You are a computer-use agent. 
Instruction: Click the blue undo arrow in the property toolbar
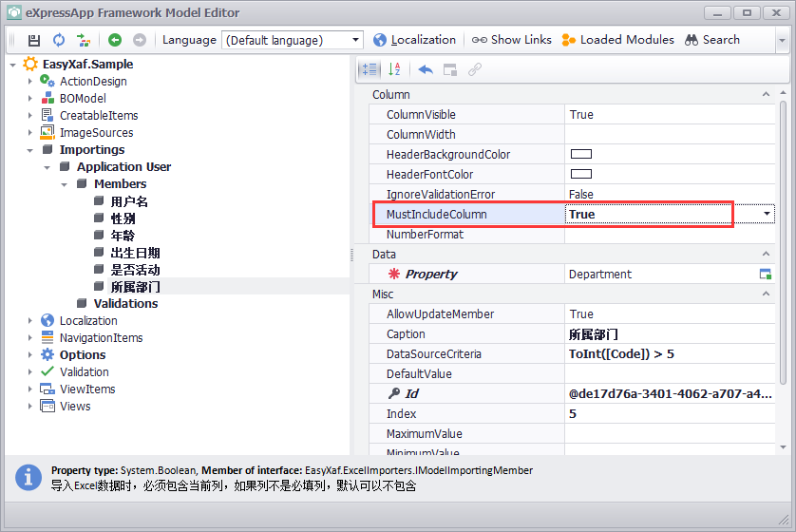point(426,69)
